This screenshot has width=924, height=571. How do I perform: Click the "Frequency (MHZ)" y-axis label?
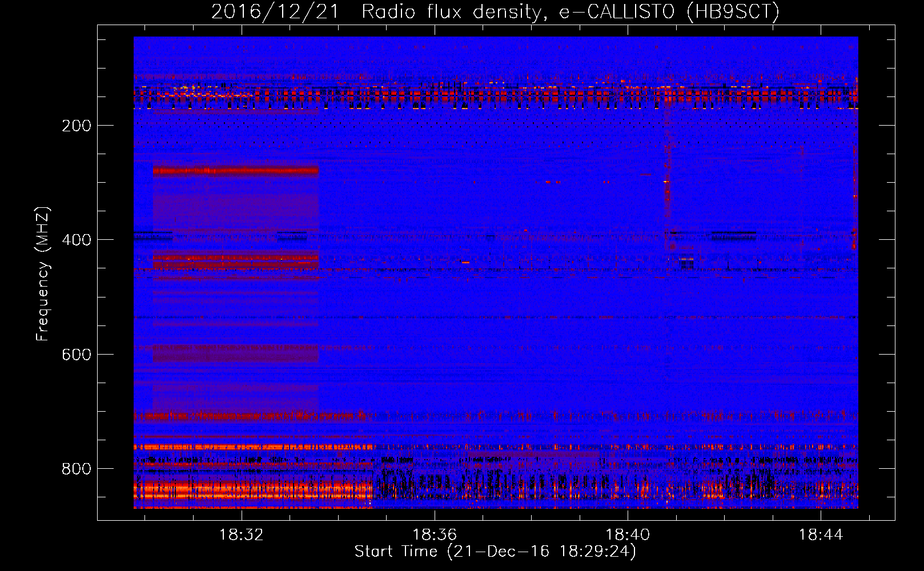pyautogui.click(x=43, y=274)
